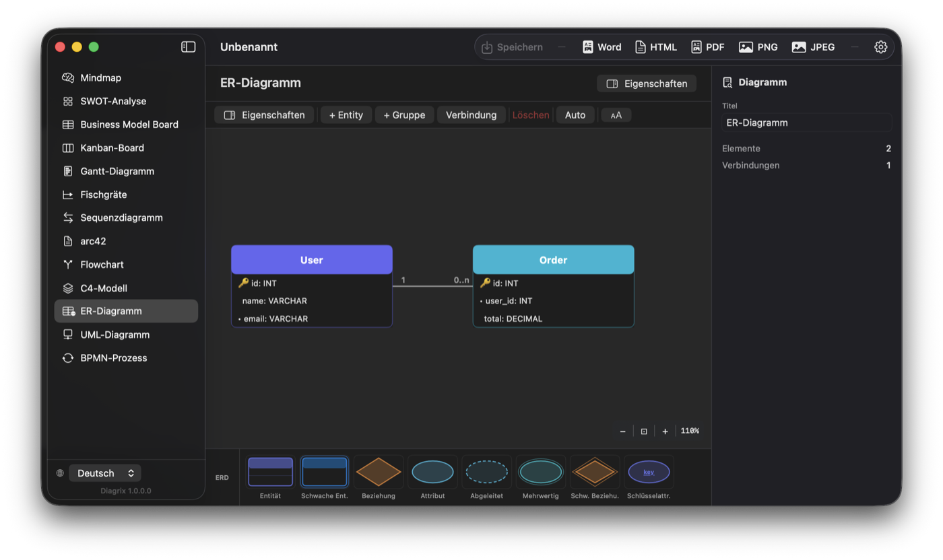Click email: VARCHAR attribute
Viewport: 943px width, 560px height.
point(312,318)
